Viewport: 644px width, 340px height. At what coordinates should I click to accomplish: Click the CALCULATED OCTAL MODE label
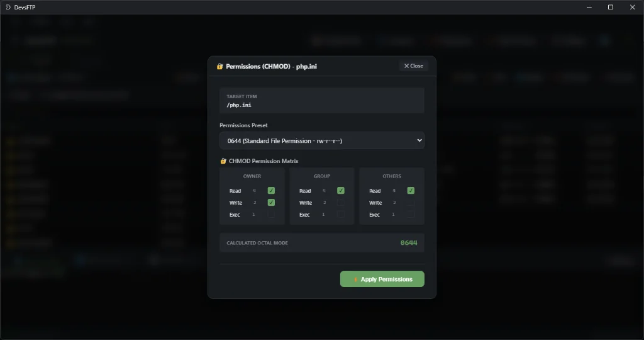pos(257,243)
